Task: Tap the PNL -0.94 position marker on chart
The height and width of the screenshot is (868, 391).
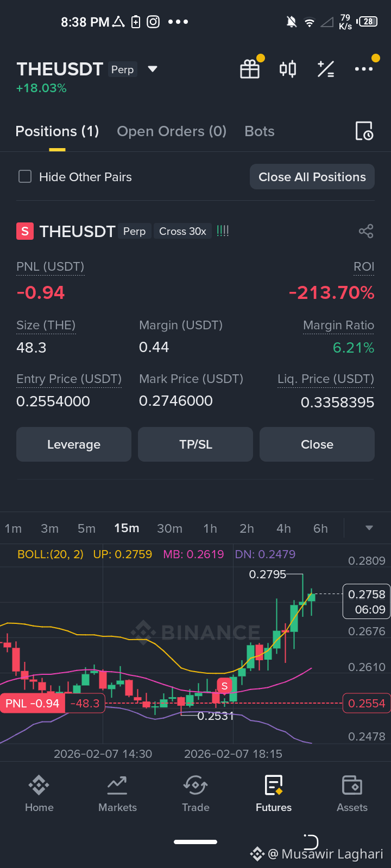Action: tap(33, 704)
